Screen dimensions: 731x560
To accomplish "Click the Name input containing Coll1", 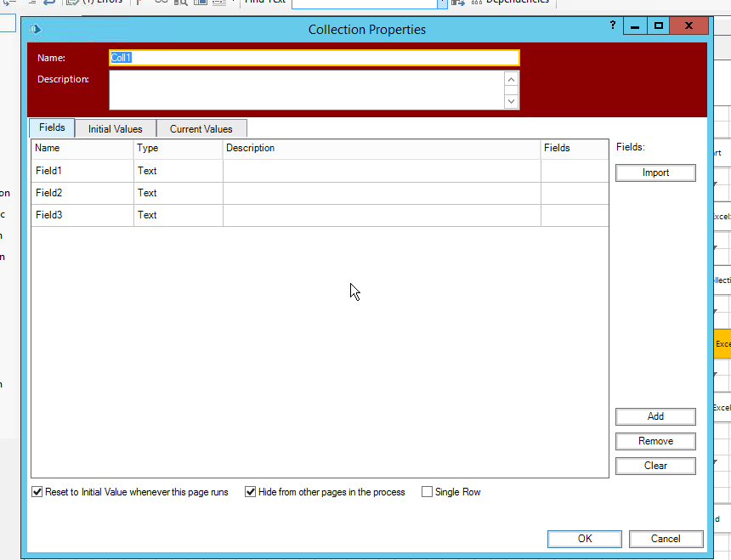I will point(314,58).
